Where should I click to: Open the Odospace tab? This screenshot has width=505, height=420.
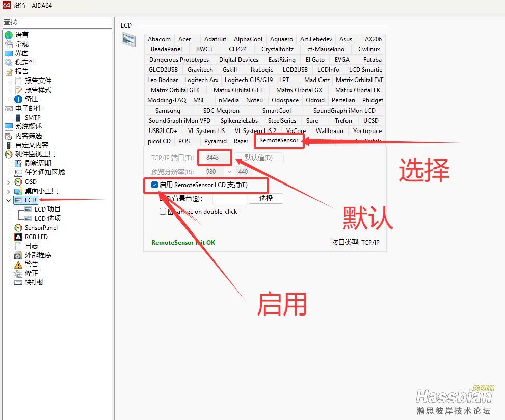pos(285,100)
